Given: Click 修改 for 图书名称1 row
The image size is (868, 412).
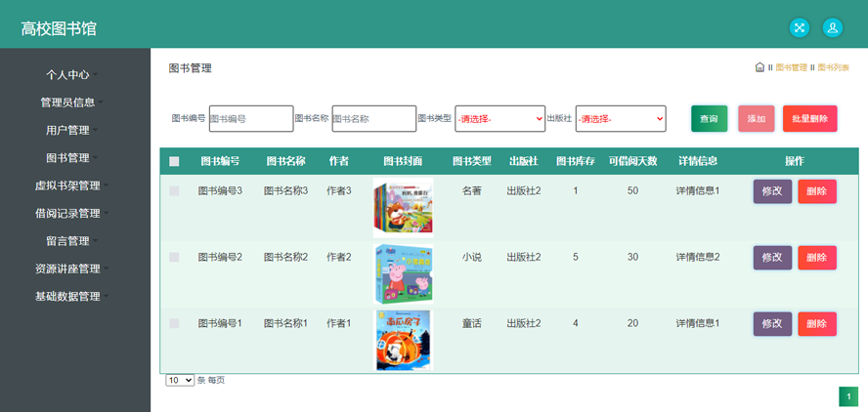Looking at the screenshot, I should click(772, 324).
